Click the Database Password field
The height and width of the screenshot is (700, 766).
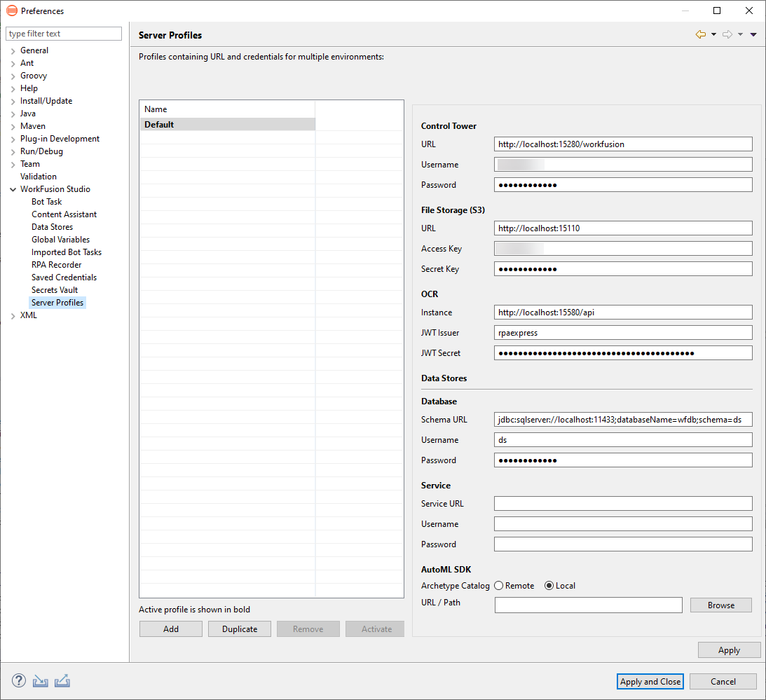tap(623, 460)
